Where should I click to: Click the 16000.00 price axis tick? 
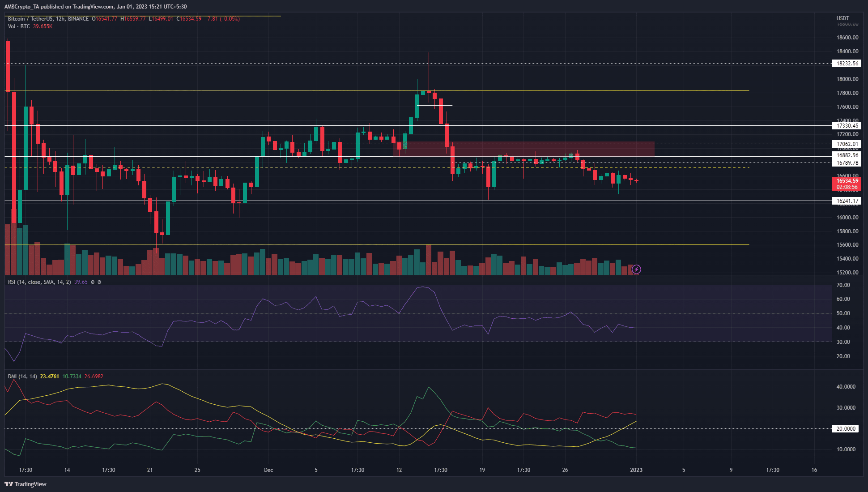[847, 218]
